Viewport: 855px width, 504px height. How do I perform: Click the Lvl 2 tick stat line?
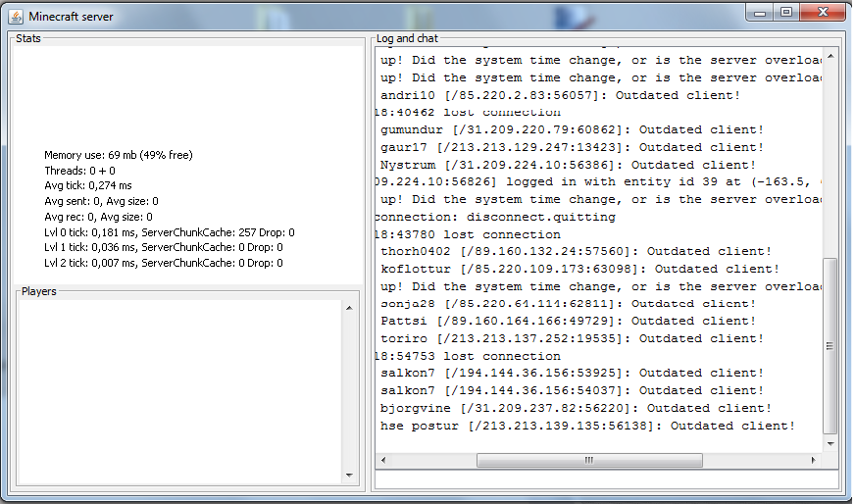(163, 263)
